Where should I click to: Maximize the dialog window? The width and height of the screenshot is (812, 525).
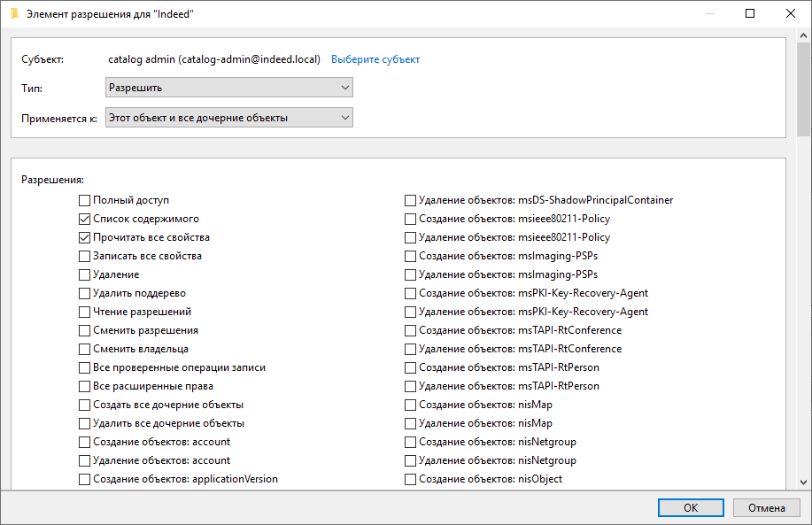coord(750,13)
